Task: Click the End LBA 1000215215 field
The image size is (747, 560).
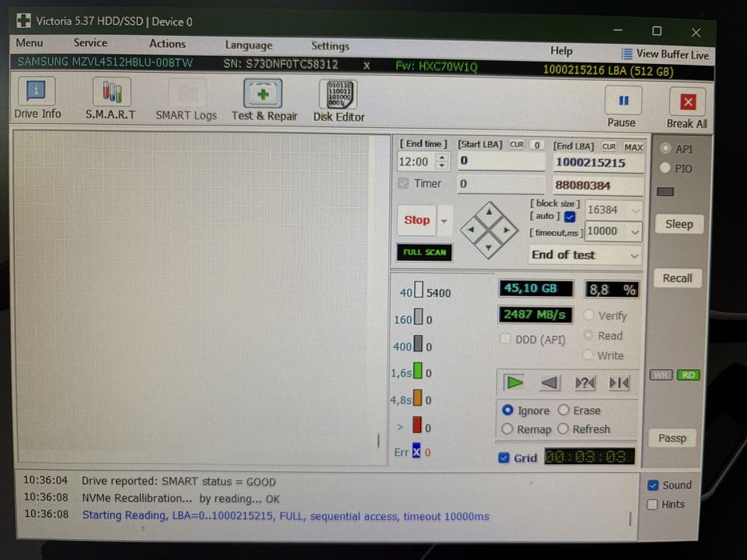Action: pos(598,163)
